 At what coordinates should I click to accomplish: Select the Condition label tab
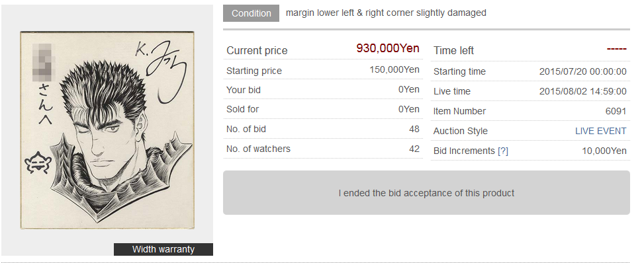[251, 13]
